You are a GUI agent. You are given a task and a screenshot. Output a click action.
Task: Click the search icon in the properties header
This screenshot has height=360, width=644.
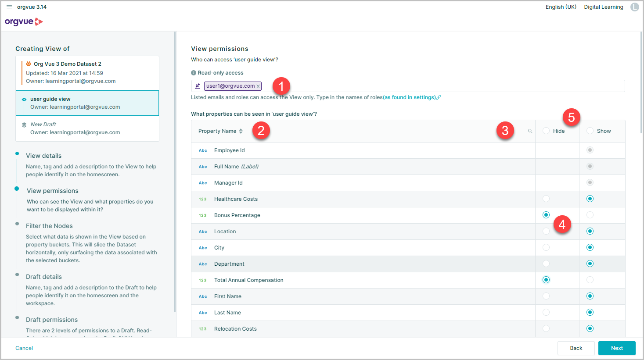(530, 131)
